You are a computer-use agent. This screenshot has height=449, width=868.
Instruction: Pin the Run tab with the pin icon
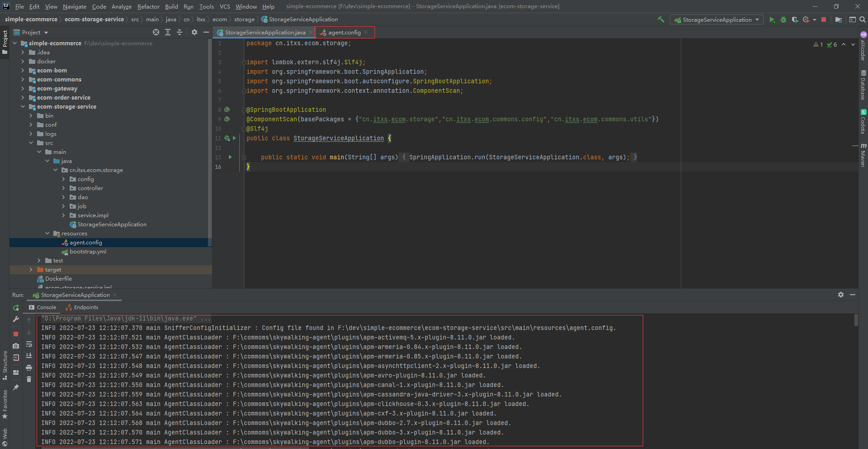point(16,387)
